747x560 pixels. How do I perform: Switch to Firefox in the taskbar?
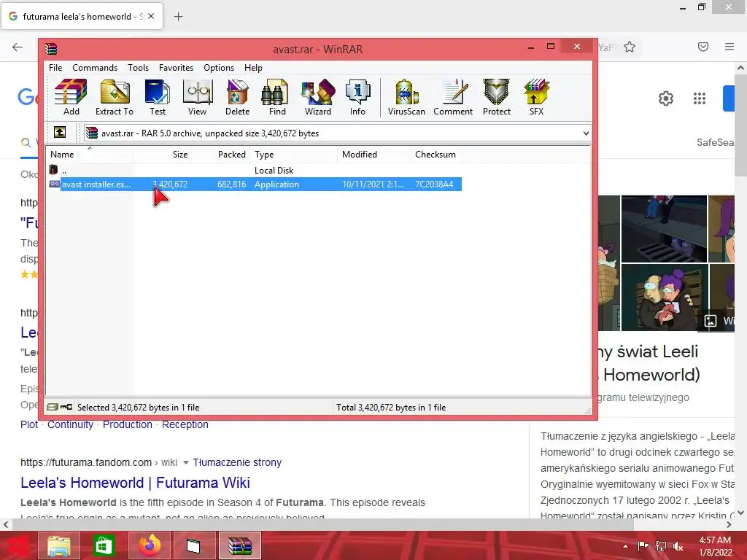(x=149, y=545)
